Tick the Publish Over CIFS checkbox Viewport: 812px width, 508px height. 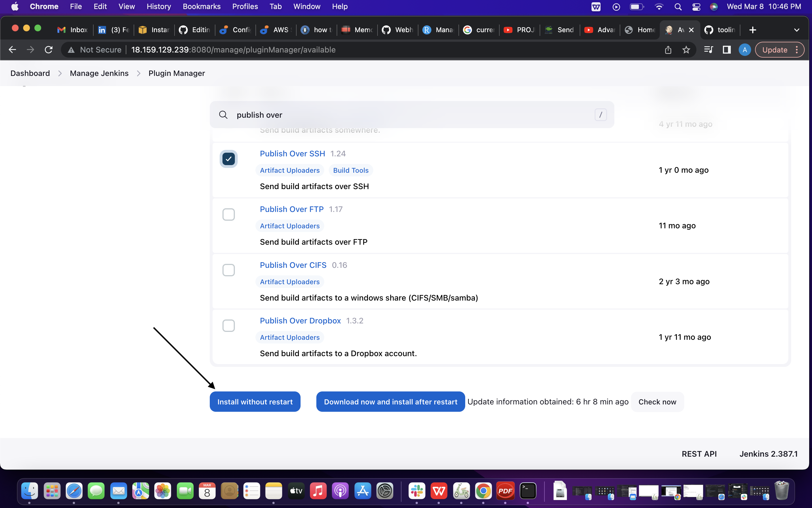(228, 270)
